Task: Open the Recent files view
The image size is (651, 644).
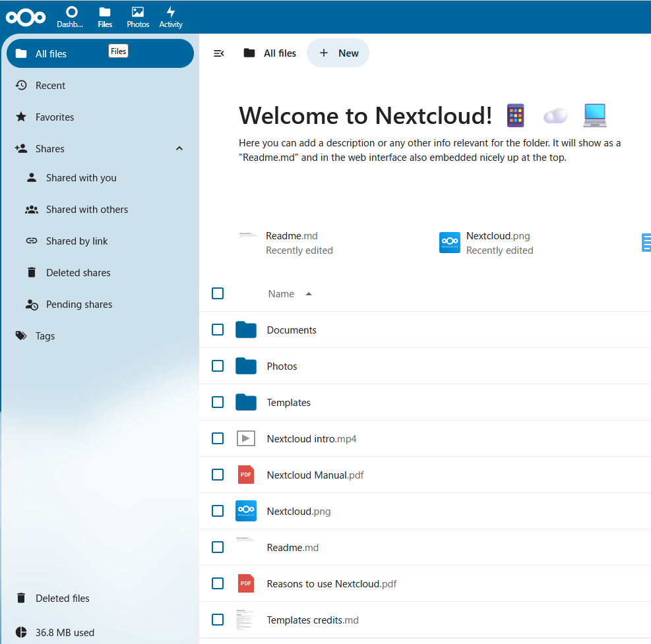Action: pyautogui.click(x=100, y=86)
